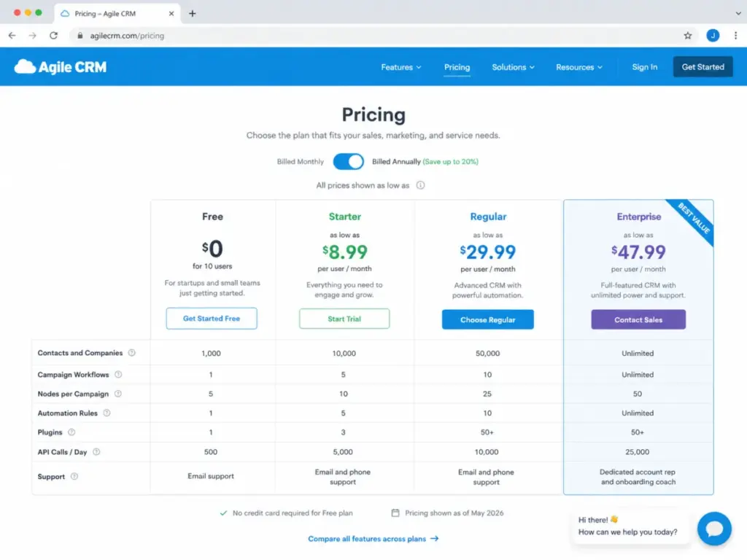Click 'No credit card required for Free plan'
The image size is (747, 560).
click(293, 513)
